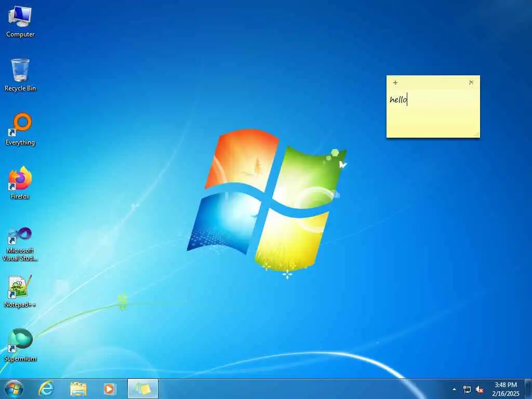The width and height of the screenshot is (532, 399).
Task: Click the 'hello' text in the sticky note
Action: (398, 99)
